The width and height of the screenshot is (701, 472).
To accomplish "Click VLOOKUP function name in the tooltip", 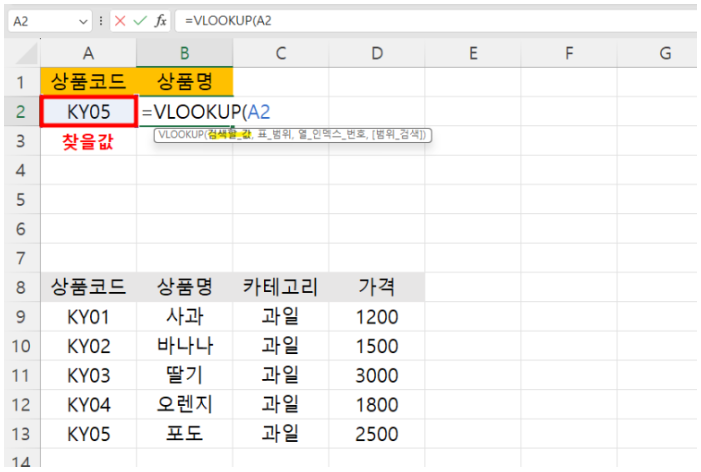I will [x=180, y=134].
